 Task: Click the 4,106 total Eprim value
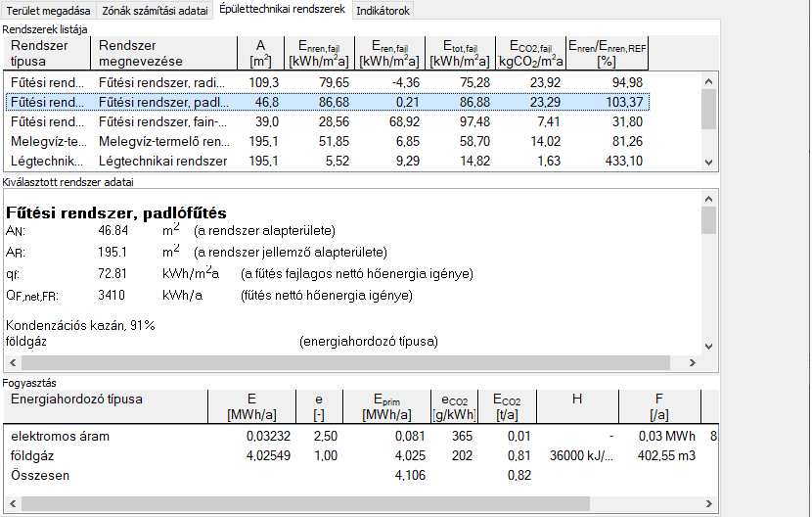(x=410, y=476)
